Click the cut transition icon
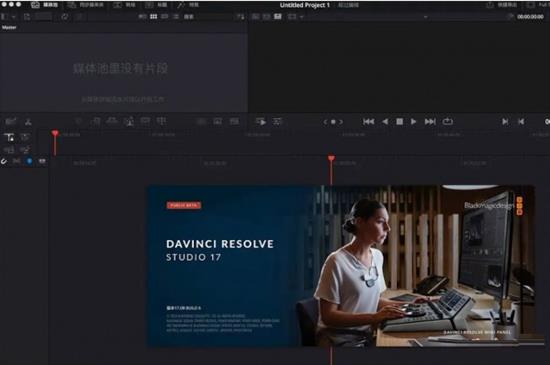The image size is (550, 365). pos(201,122)
